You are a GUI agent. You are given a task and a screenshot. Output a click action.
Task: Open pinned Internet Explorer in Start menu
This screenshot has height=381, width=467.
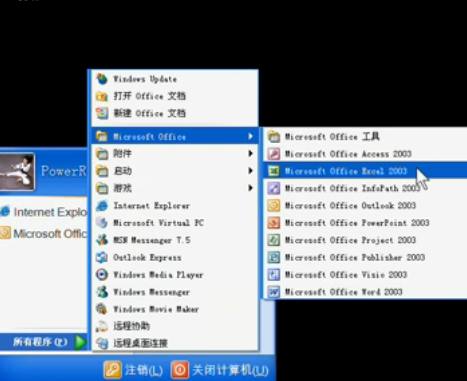(x=44, y=212)
